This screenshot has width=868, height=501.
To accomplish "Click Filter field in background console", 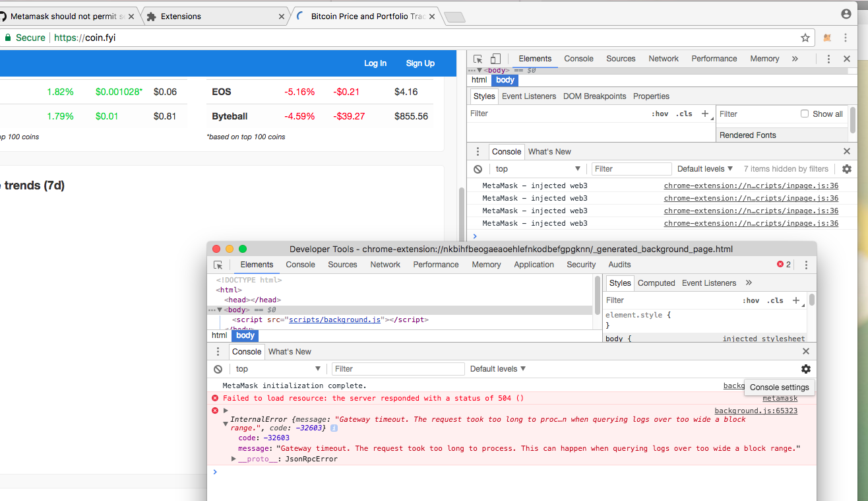I will (398, 369).
